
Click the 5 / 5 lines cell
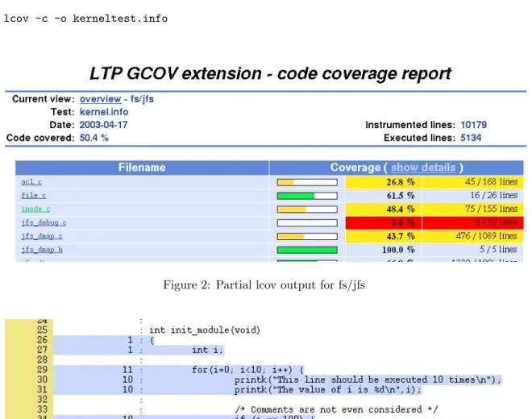coord(472,250)
